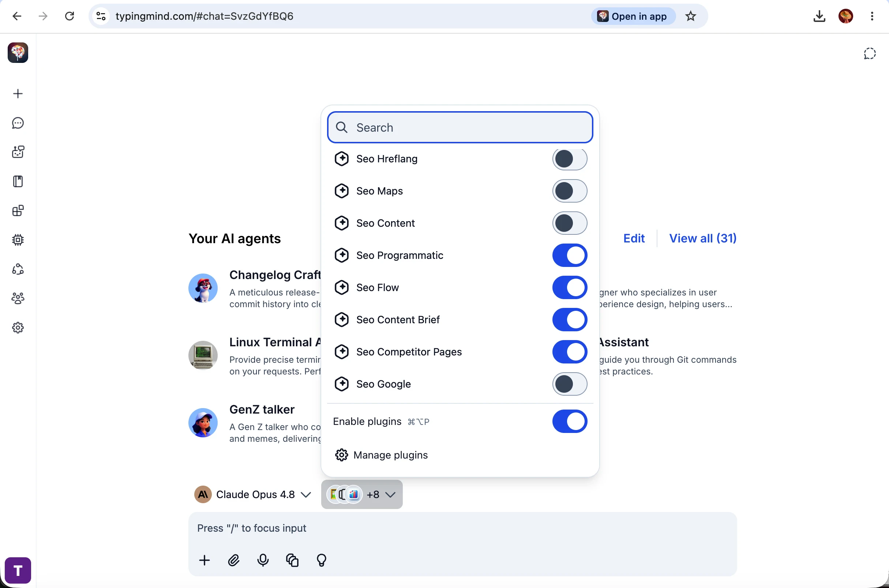889x588 pixels.
Task: Click the search magnifier icon in plugin popup
Action: point(341,128)
